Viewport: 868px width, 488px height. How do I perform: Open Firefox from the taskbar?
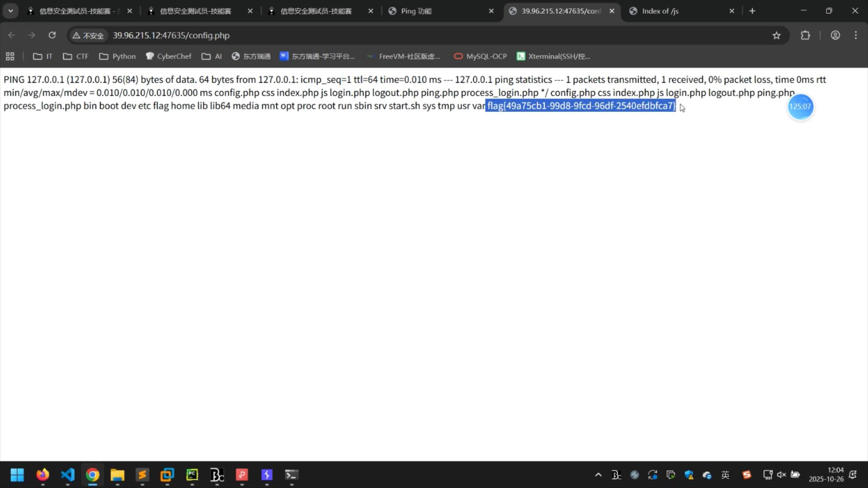pos(42,474)
